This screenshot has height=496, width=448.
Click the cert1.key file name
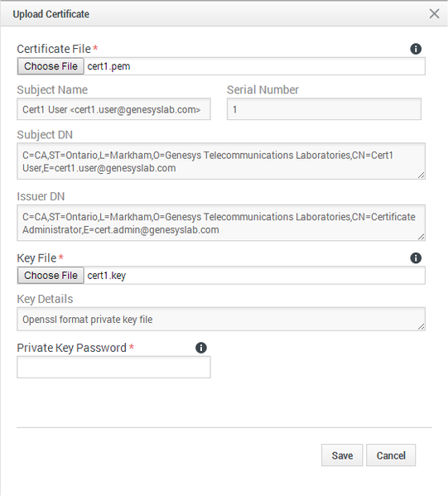[107, 276]
